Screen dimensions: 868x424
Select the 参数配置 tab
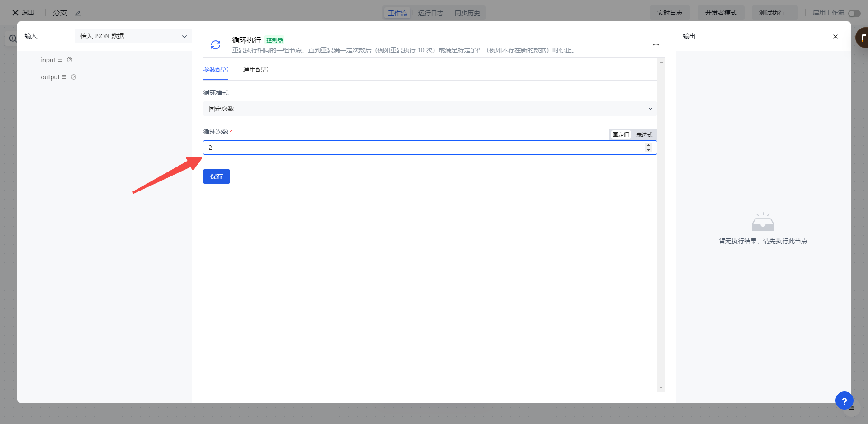coord(216,70)
